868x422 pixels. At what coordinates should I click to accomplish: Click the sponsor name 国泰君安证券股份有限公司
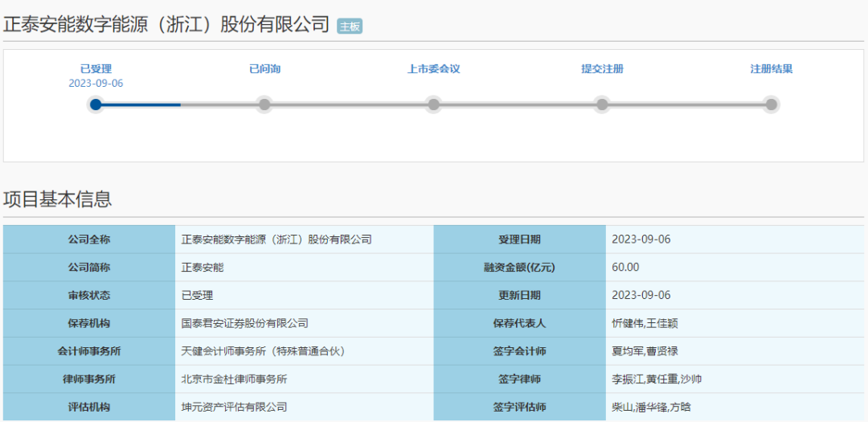[x=244, y=323]
